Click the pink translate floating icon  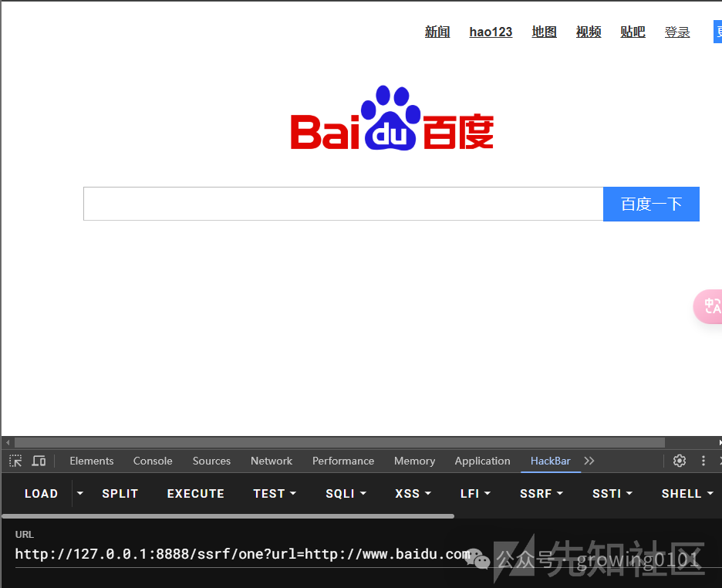pyautogui.click(x=709, y=306)
